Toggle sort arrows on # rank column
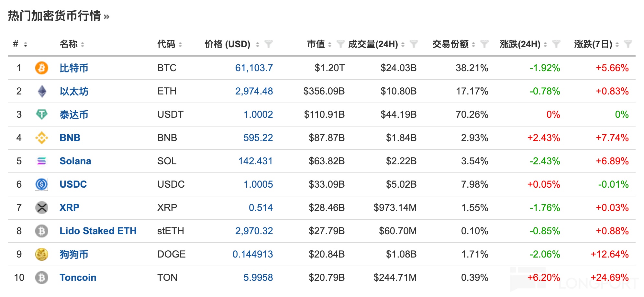644x297 pixels. pyautogui.click(x=26, y=45)
